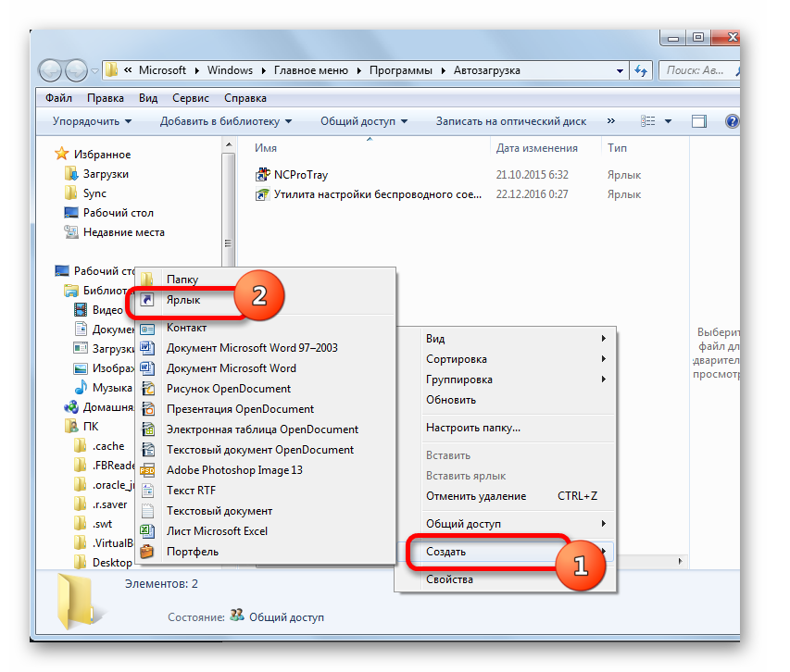Click the Adobe Photoshop Image 13 entry
Viewport: 790px width, 672px height.
tap(233, 469)
